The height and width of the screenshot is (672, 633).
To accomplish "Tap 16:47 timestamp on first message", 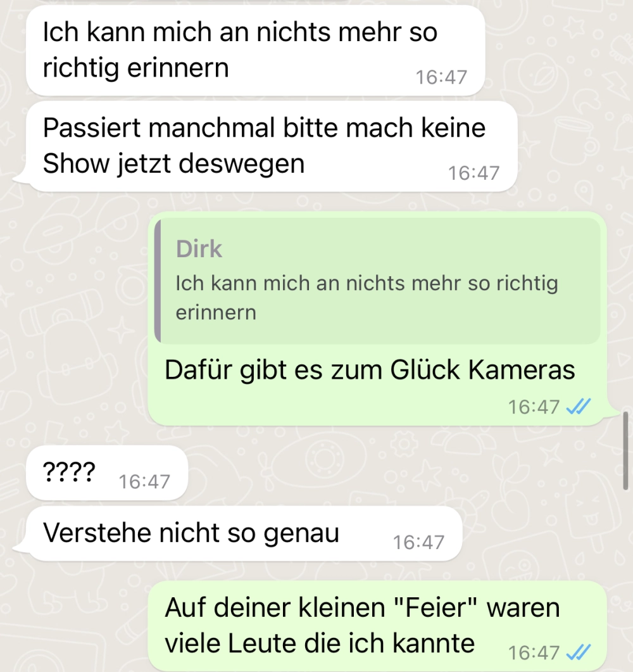I will [441, 77].
